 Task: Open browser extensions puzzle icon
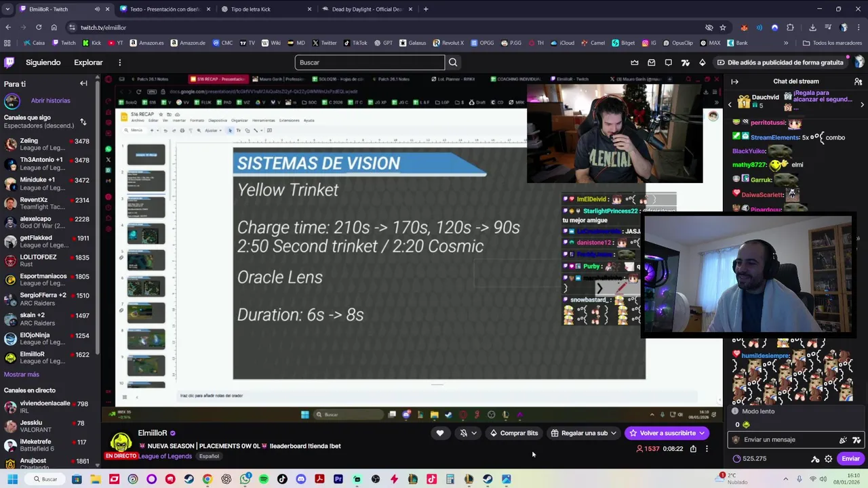click(790, 27)
